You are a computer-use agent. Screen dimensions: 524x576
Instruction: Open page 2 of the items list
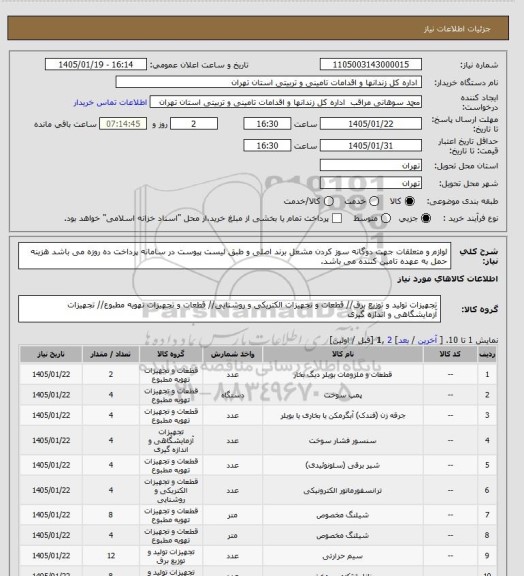point(390,341)
